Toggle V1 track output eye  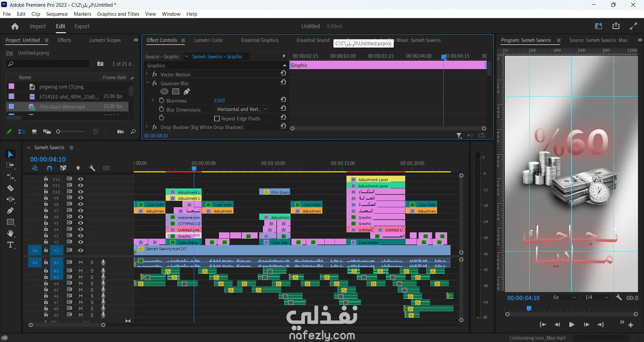[80, 250]
